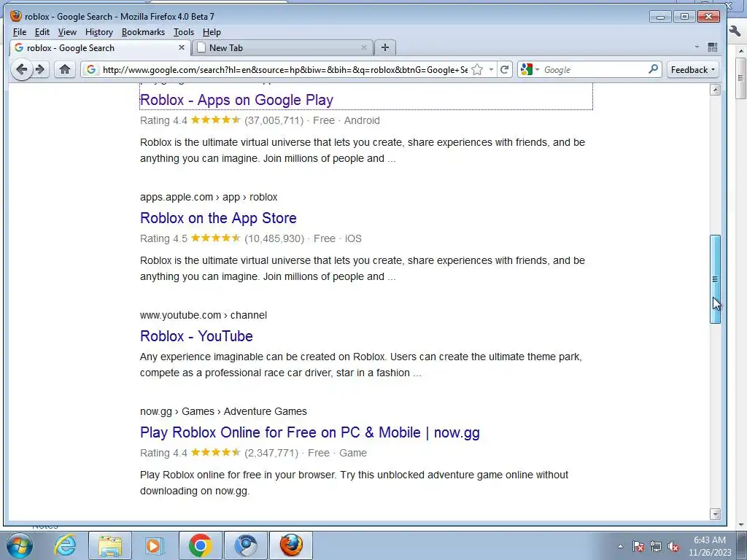Open Action Center flag tray icon
This screenshot has height=560, width=747.
[638, 547]
